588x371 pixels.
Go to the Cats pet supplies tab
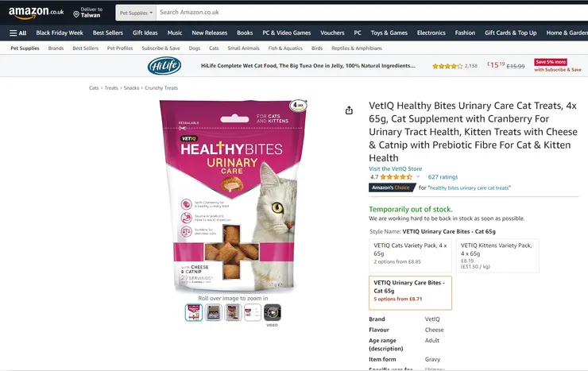(x=214, y=48)
